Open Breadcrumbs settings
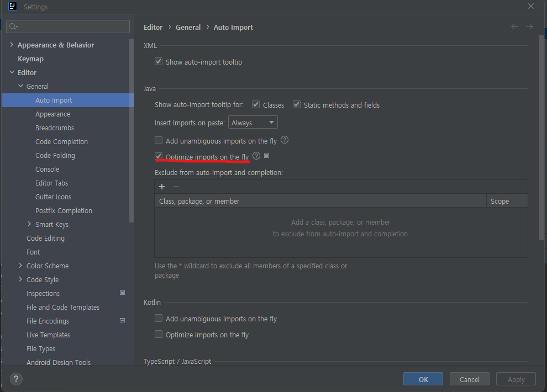 click(55, 128)
